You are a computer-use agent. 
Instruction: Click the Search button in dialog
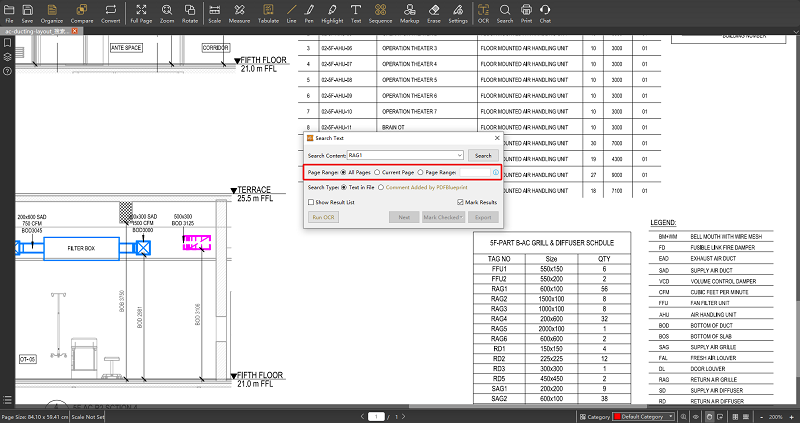(x=483, y=156)
